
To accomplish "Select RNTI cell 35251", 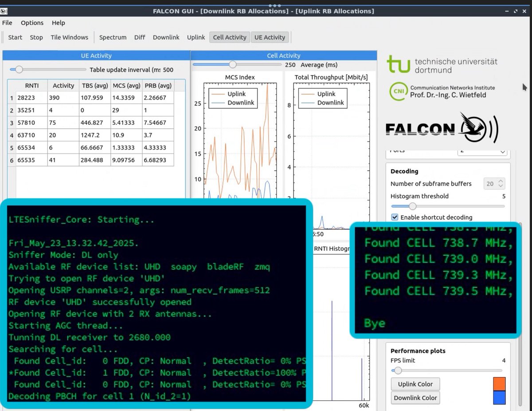I will tap(31, 110).
